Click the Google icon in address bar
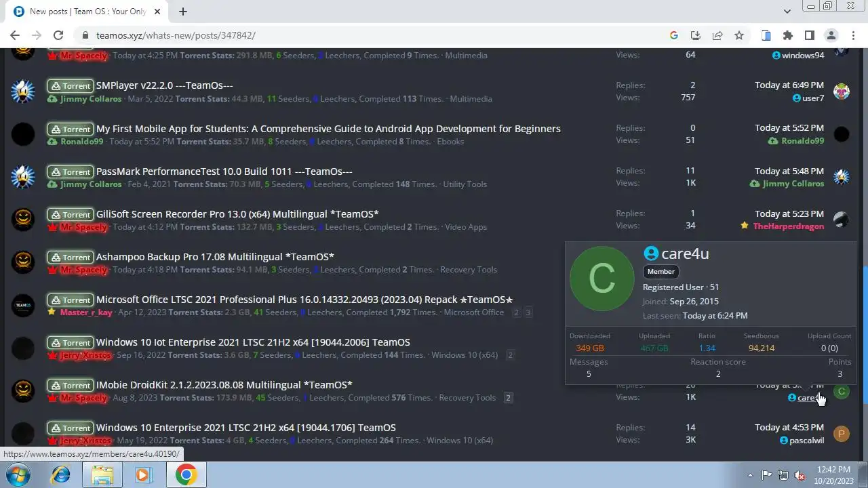The image size is (868, 488). (x=673, y=35)
